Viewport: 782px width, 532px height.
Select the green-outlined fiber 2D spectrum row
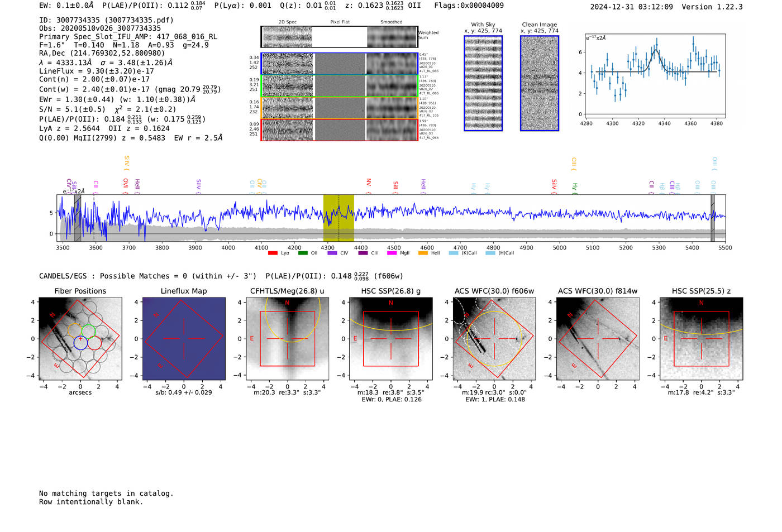(x=339, y=85)
